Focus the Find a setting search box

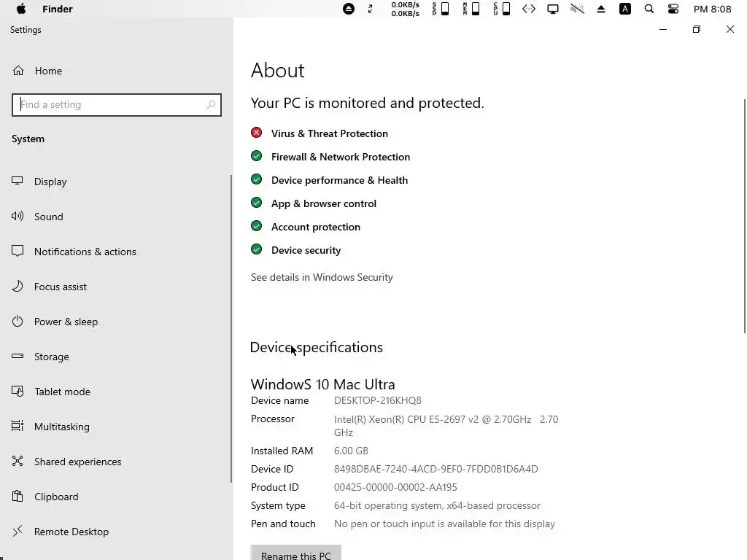[117, 105]
